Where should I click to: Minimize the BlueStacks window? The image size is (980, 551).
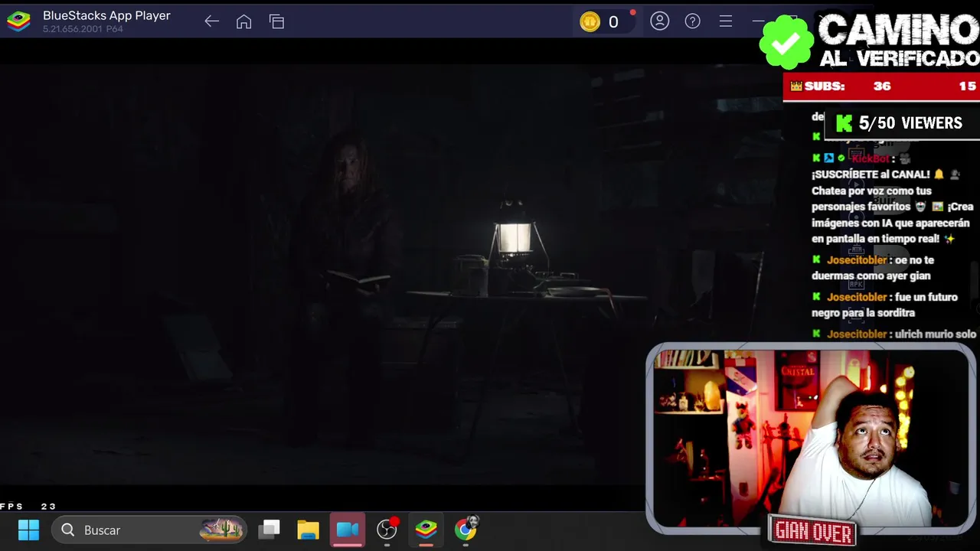point(758,21)
